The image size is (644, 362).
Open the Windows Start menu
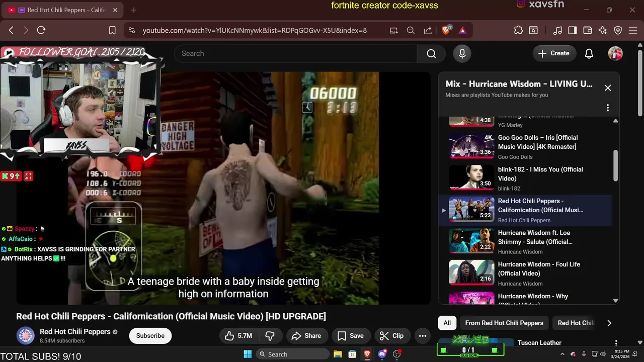[x=248, y=354]
